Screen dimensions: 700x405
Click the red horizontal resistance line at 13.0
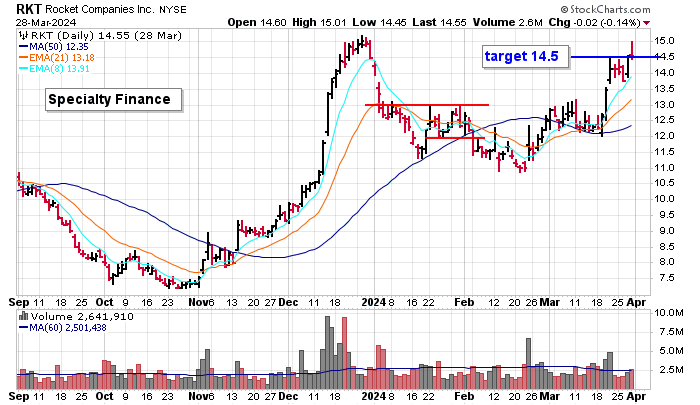coord(427,105)
